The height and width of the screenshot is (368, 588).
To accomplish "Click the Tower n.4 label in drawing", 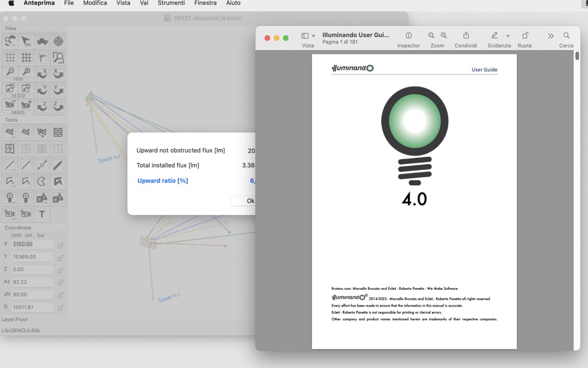I will point(109,159).
